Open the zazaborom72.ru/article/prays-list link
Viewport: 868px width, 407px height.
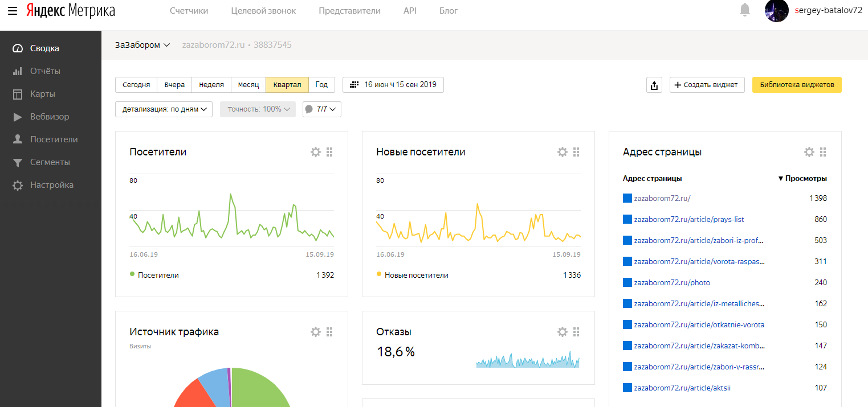click(689, 219)
